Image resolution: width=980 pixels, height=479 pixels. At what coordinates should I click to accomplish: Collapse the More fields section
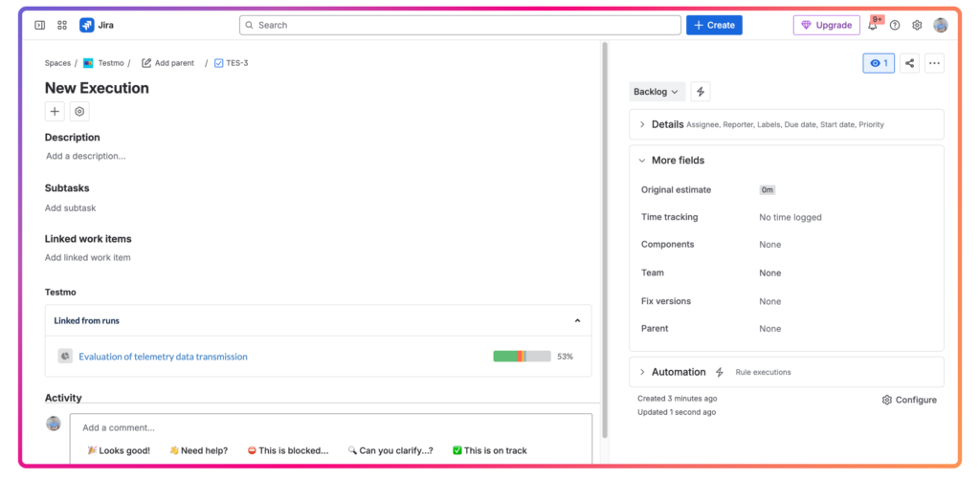[643, 161]
